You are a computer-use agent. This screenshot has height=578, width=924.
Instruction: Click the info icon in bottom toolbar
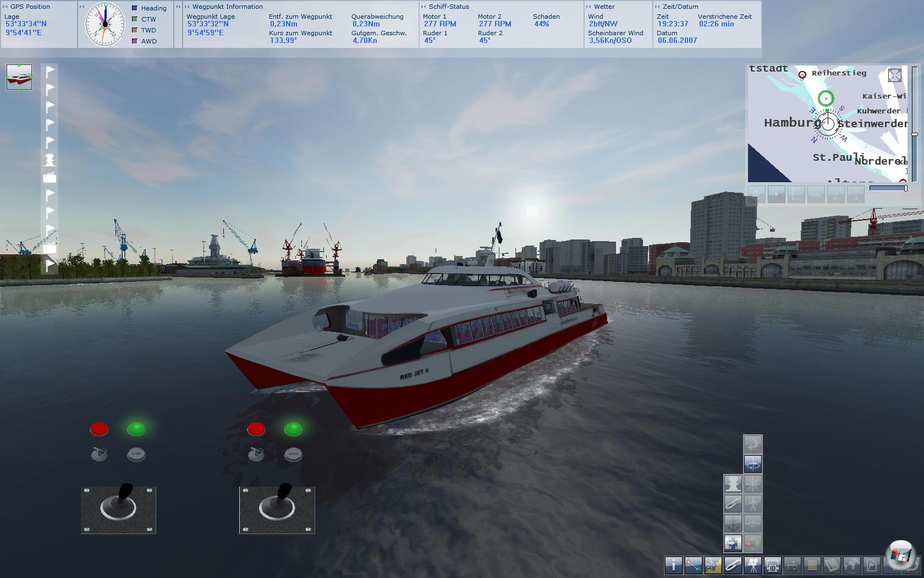click(673, 565)
